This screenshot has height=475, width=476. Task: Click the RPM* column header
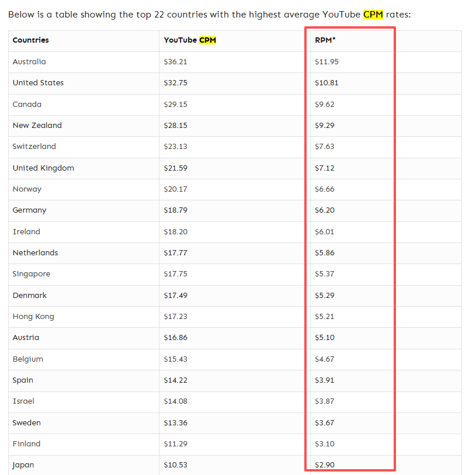point(324,40)
